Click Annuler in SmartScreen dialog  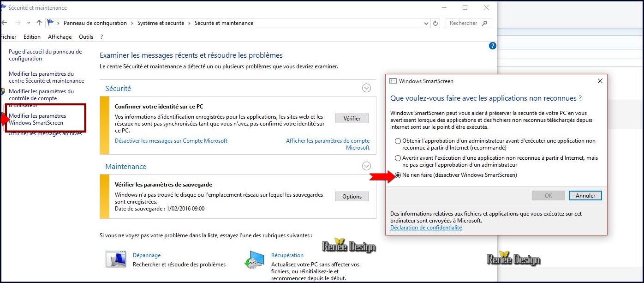(585, 196)
